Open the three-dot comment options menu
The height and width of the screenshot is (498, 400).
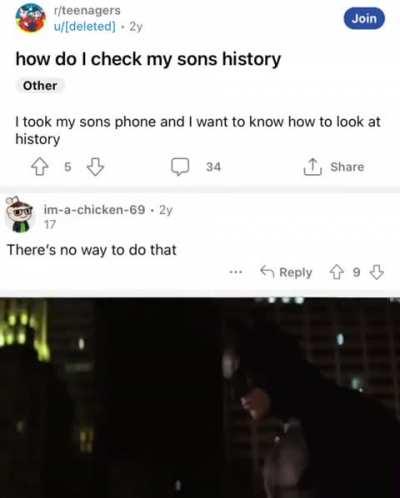[x=236, y=272]
